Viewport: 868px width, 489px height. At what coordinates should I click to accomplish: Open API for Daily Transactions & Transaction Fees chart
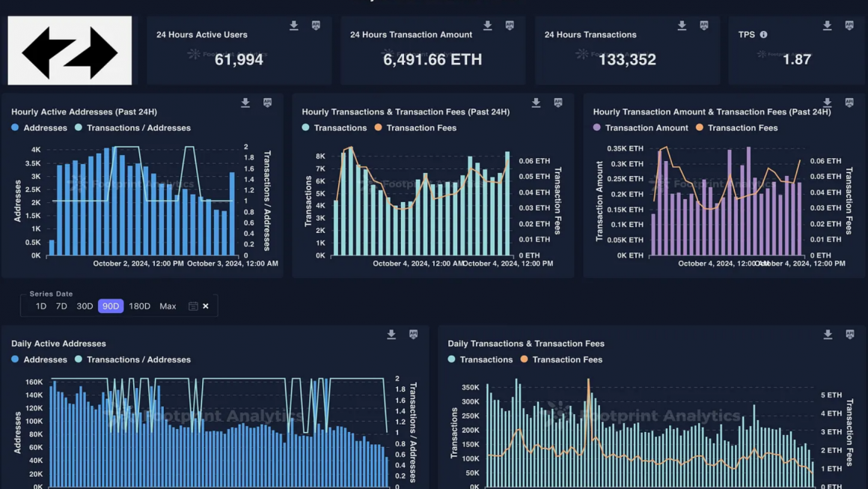coord(850,335)
